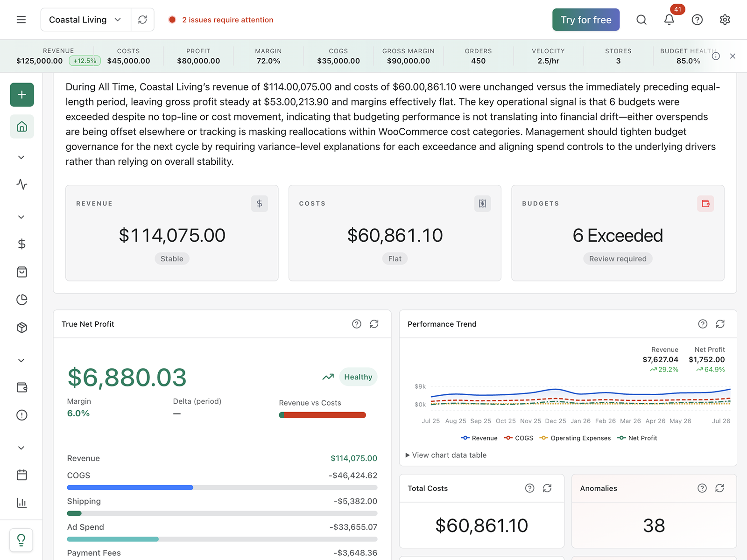Close the metrics summary bar

point(733,56)
